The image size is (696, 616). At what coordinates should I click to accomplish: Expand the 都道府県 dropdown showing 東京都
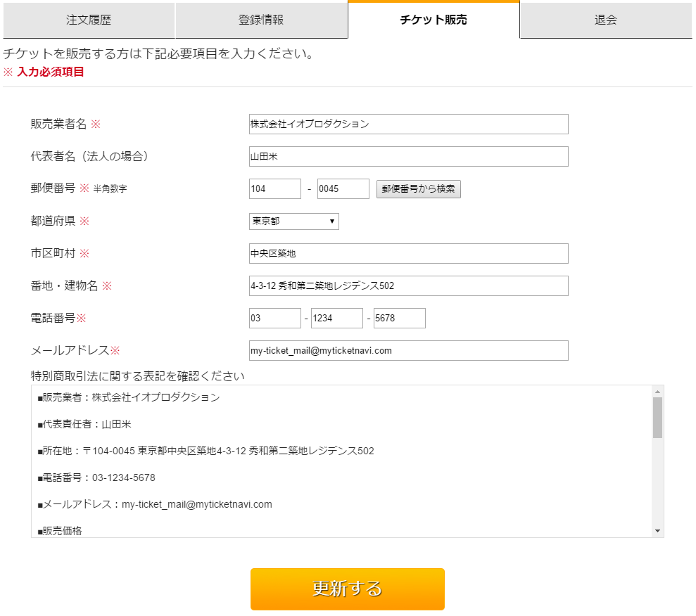point(294,222)
